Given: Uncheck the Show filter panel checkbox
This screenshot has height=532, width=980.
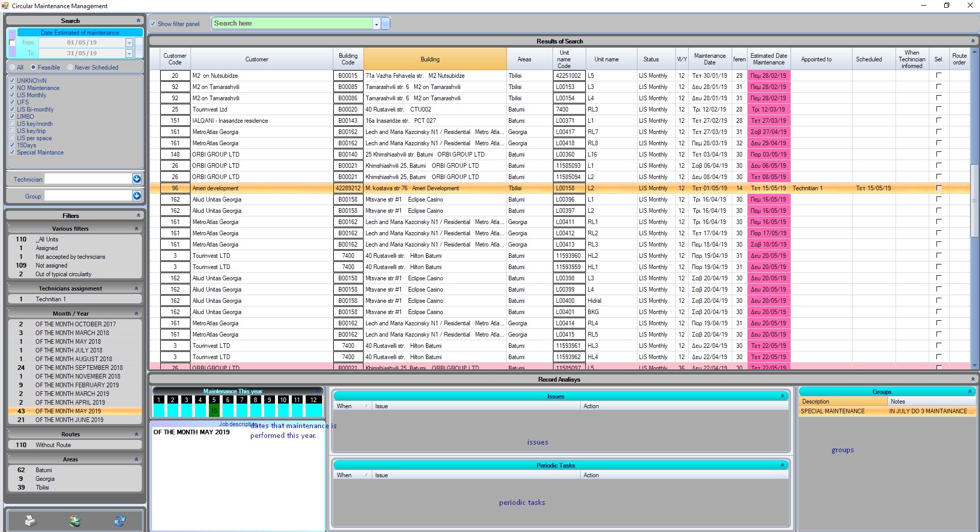Looking at the screenshot, I should [x=153, y=24].
